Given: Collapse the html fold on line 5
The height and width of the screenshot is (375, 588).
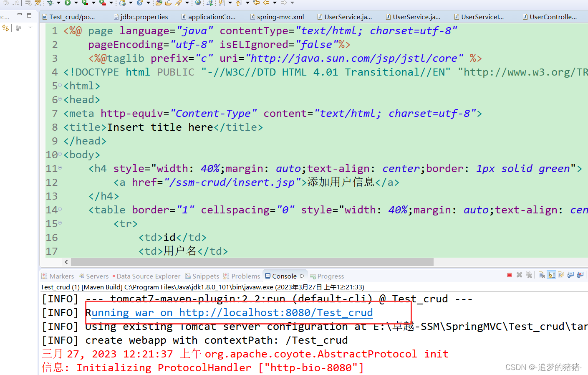Looking at the screenshot, I should tap(60, 86).
